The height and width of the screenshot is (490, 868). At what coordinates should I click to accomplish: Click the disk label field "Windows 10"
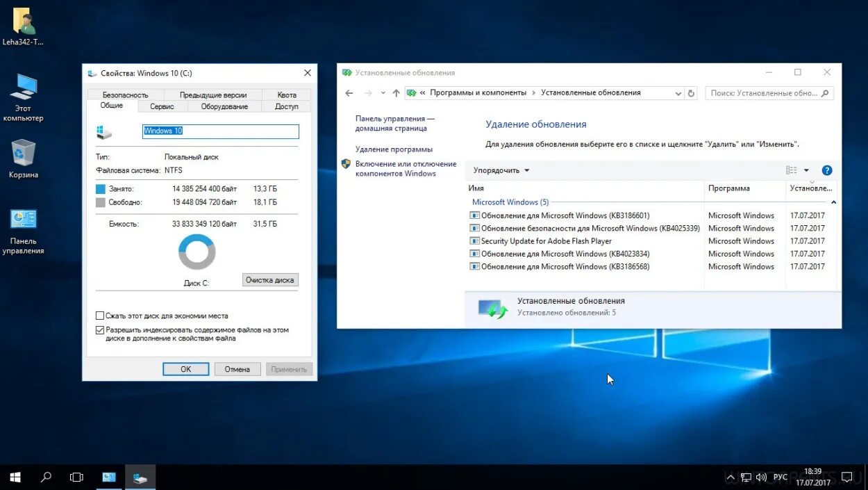click(x=221, y=131)
